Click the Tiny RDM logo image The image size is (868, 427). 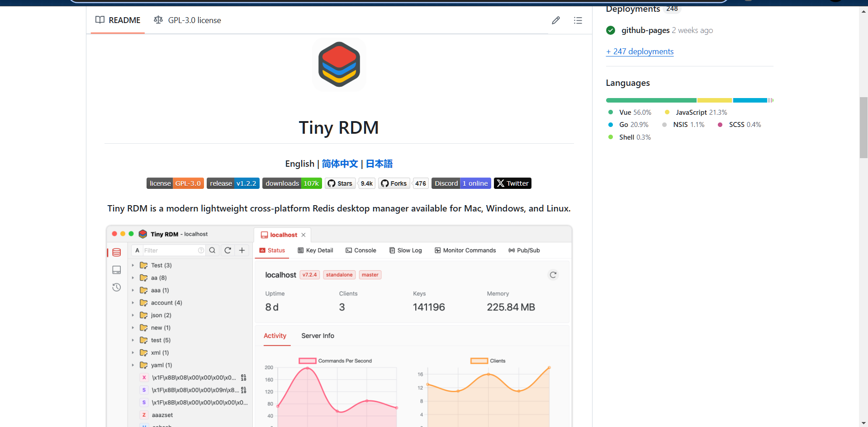339,65
